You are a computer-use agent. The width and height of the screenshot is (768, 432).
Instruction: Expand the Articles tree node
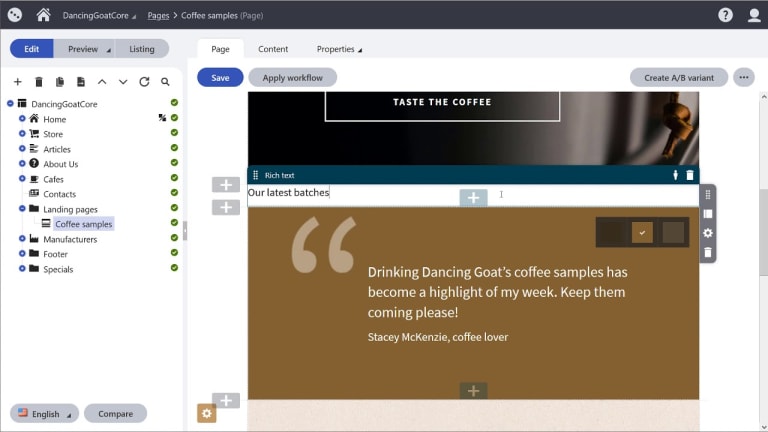coord(22,148)
